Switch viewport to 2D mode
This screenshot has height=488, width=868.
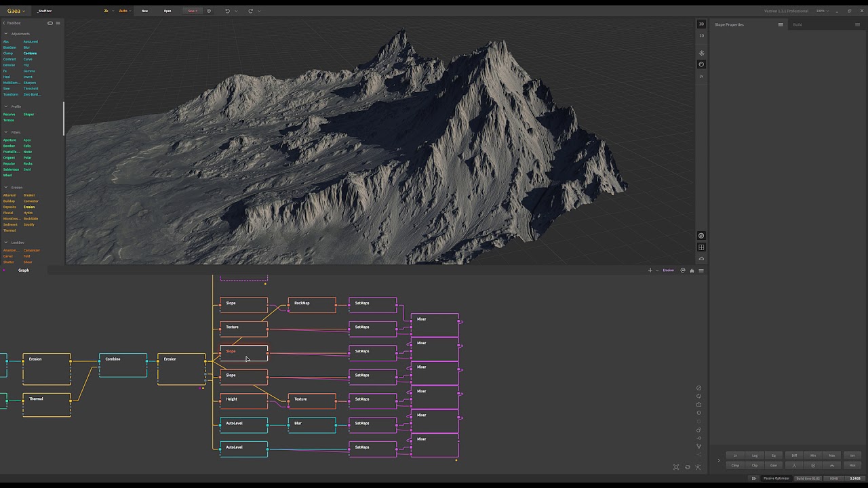click(701, 35)
